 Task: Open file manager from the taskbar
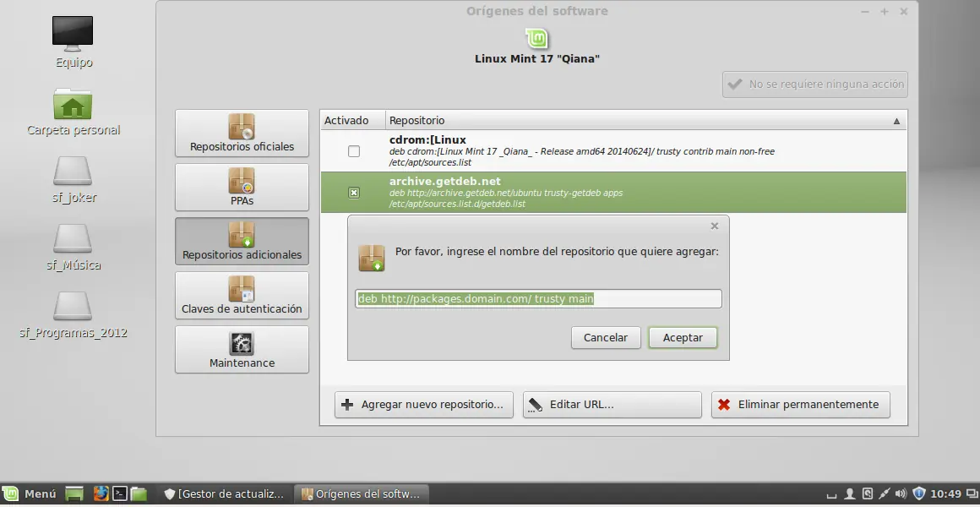click(139, 493)
